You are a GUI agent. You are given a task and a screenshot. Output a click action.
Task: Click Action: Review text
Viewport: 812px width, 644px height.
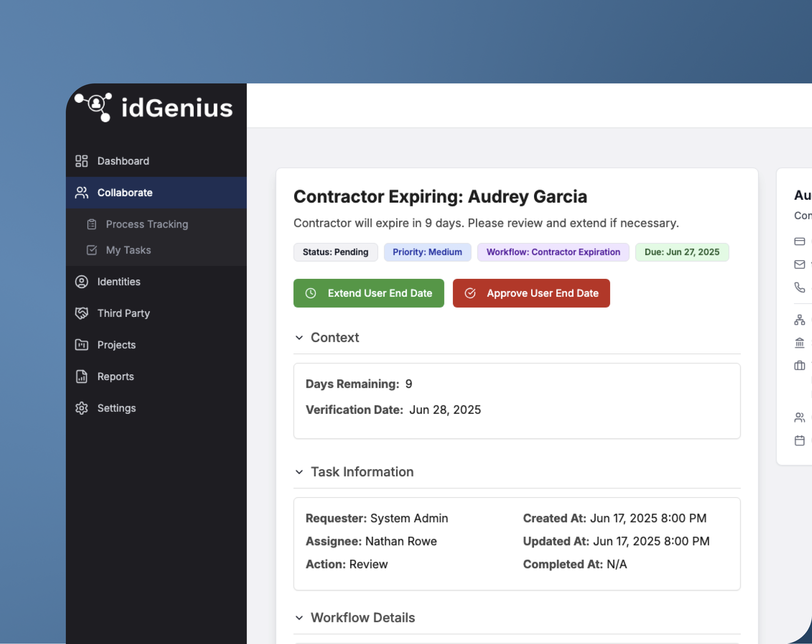coord(346,565)
